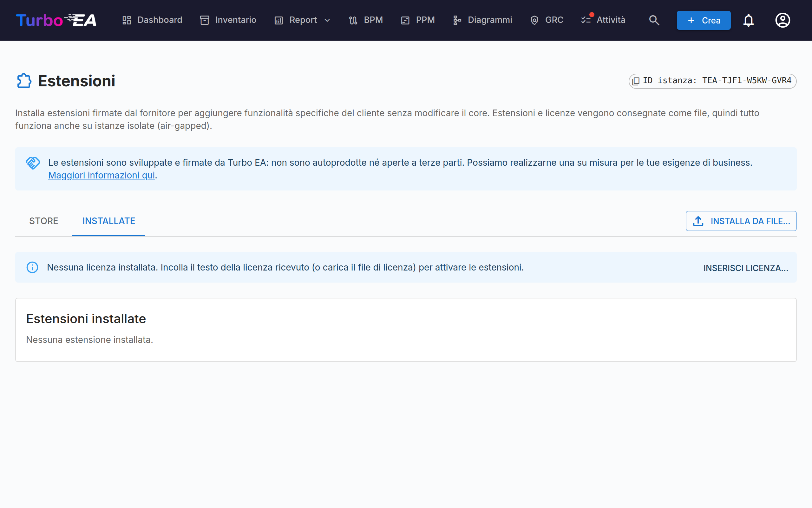Viewport: 812px width, 508px height.
Task: Click the Diagrammi label
Action: pyautogui.click(x=490, y=20)
